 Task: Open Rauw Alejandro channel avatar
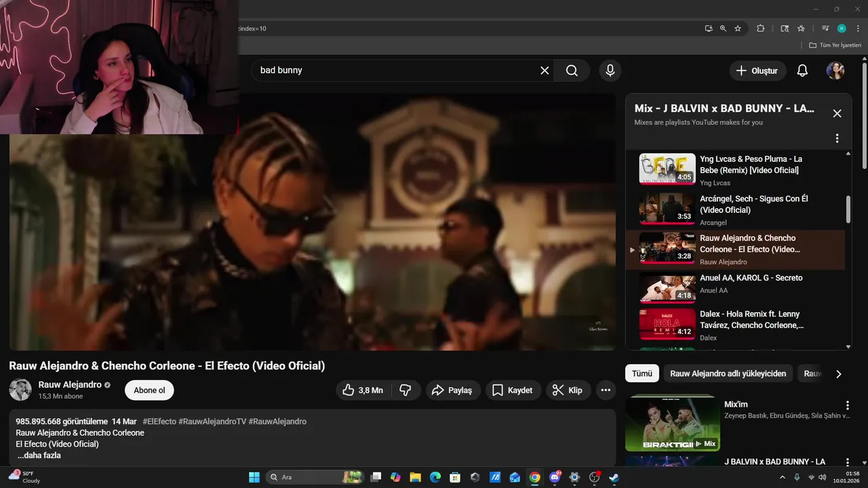[x=20, y=390]
